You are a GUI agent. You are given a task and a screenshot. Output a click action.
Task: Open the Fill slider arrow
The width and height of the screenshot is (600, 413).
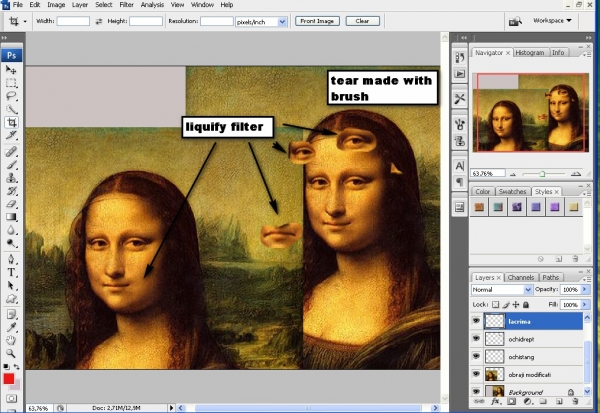pos(585,305)
